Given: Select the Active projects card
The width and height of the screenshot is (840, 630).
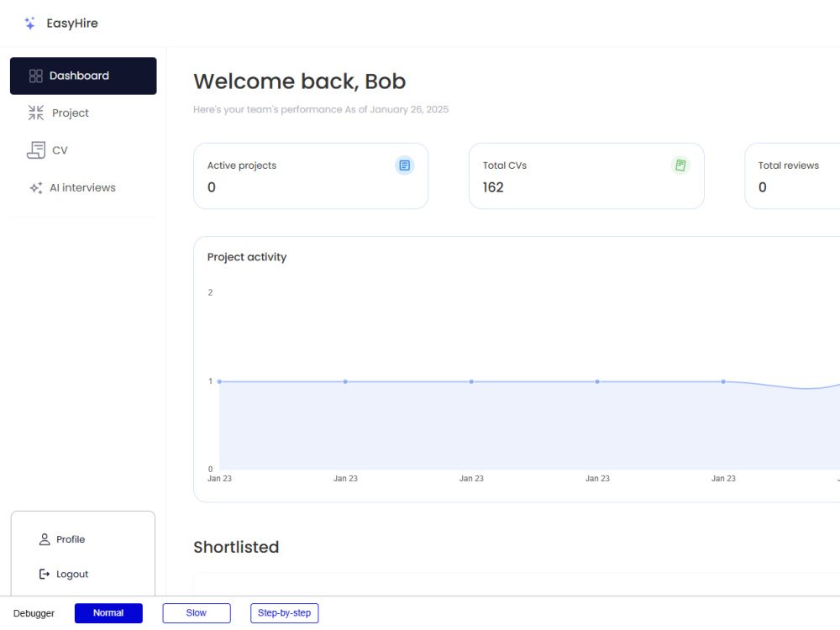Looking at the screenshot, I should point(311,176).
